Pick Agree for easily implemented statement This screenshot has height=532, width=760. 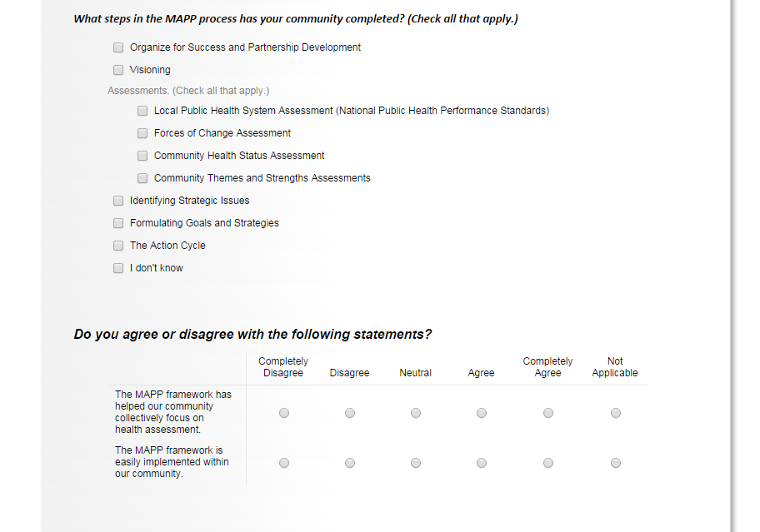click(482, 463)
